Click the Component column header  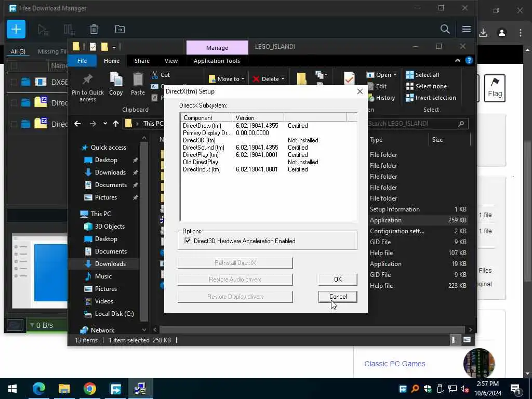206,118
